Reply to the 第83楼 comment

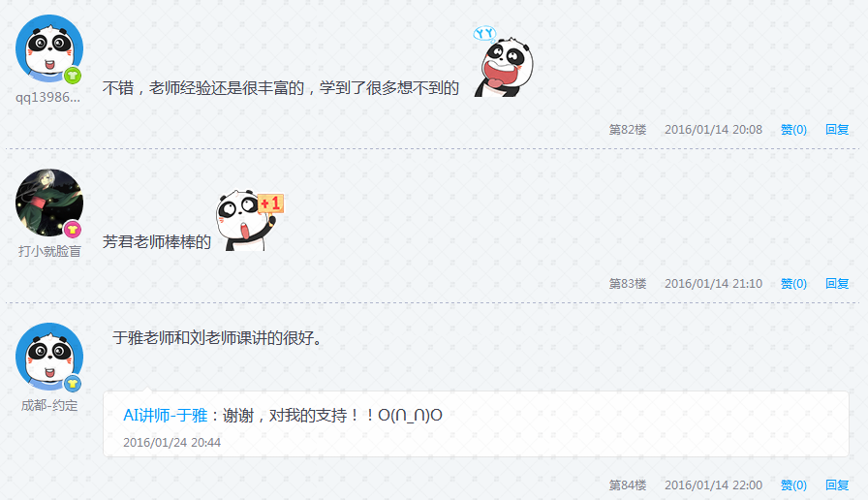[x=836, y=284]
